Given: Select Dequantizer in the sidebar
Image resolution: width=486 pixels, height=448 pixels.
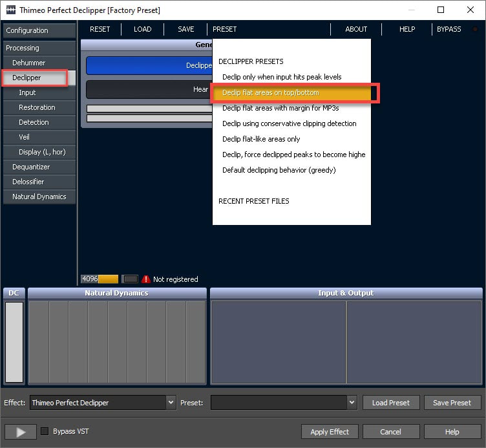Looking at the screenshot, I should 39,167.
